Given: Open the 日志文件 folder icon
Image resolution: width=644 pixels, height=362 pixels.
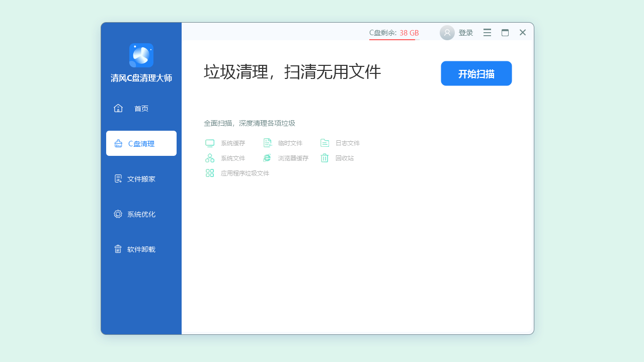Looking at the screenshot, I should click(x=325, y=143).
